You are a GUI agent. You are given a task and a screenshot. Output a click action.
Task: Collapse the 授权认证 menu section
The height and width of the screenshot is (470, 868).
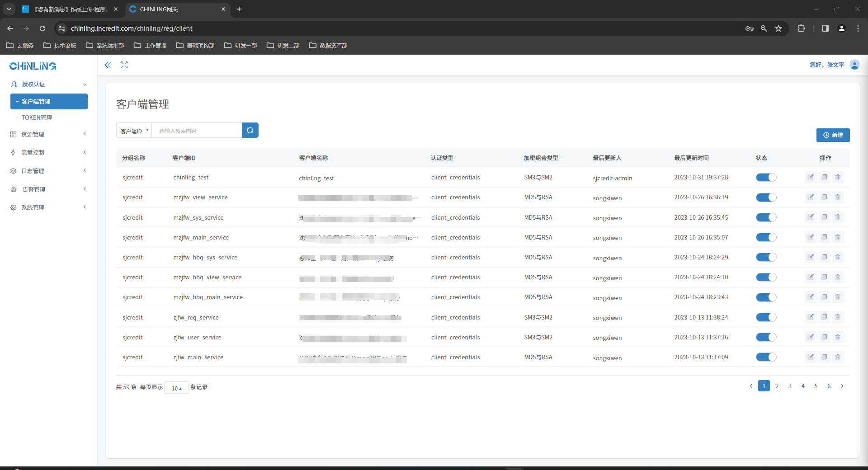pyautogui.click(x=49, y=85)
